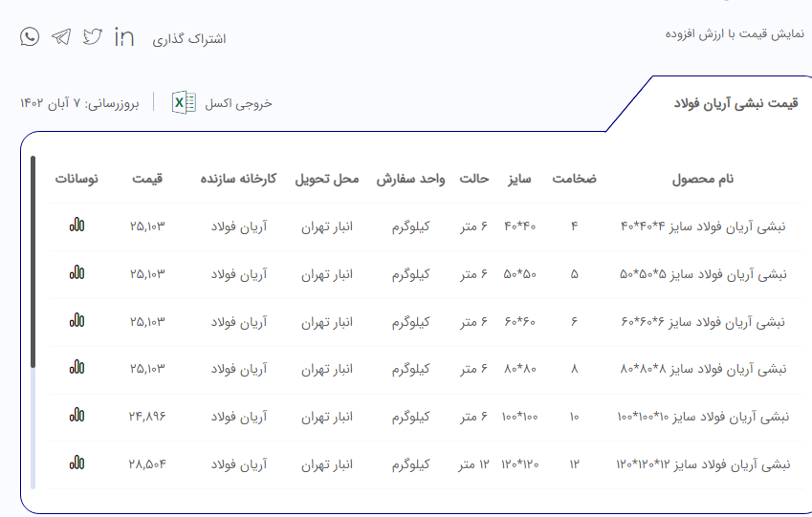Screen dimensions: 812x517
Task: Click the Excel file icon
Action: pos(184,102)
